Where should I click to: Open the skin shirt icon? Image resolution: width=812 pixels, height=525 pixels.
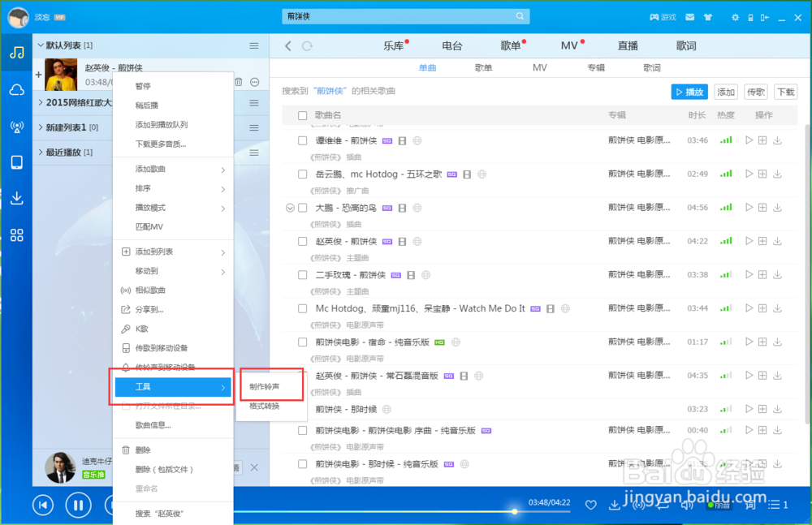point(708,17)
